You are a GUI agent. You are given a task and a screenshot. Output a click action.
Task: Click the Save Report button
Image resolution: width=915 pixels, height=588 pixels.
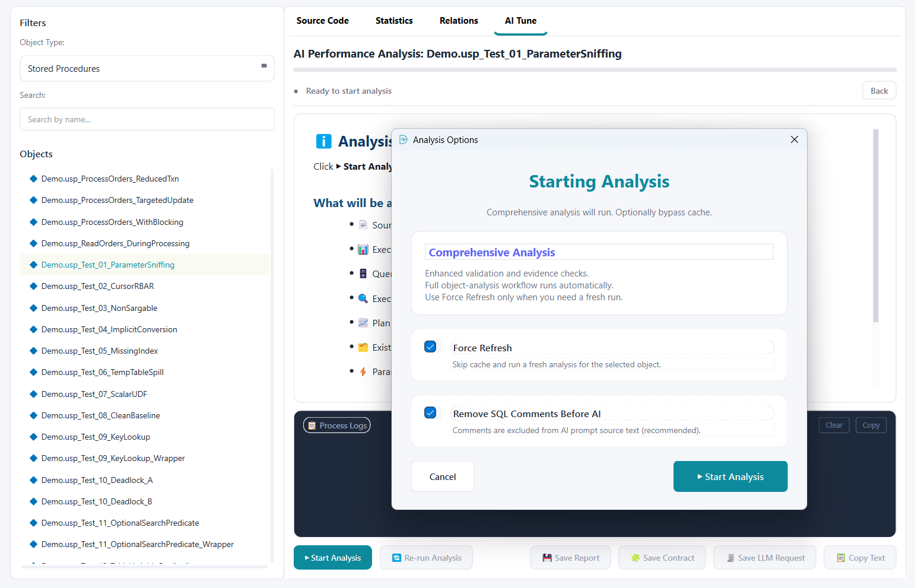571,558
